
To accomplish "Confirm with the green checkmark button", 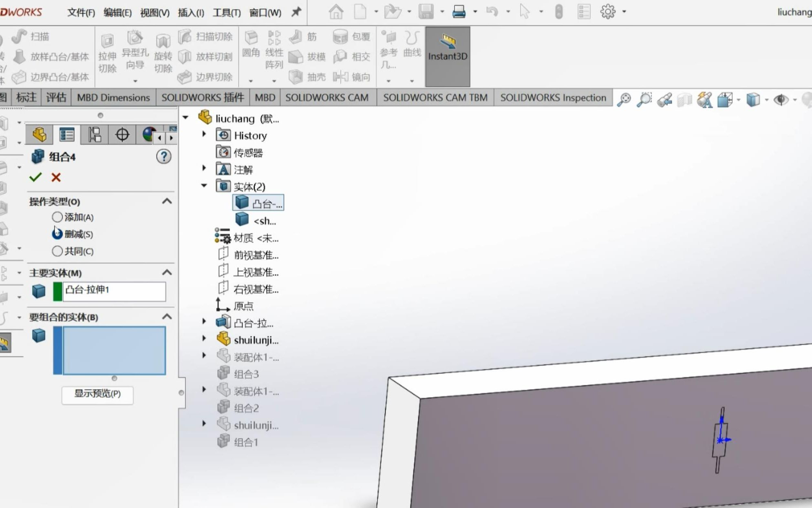I will (36, 177).
